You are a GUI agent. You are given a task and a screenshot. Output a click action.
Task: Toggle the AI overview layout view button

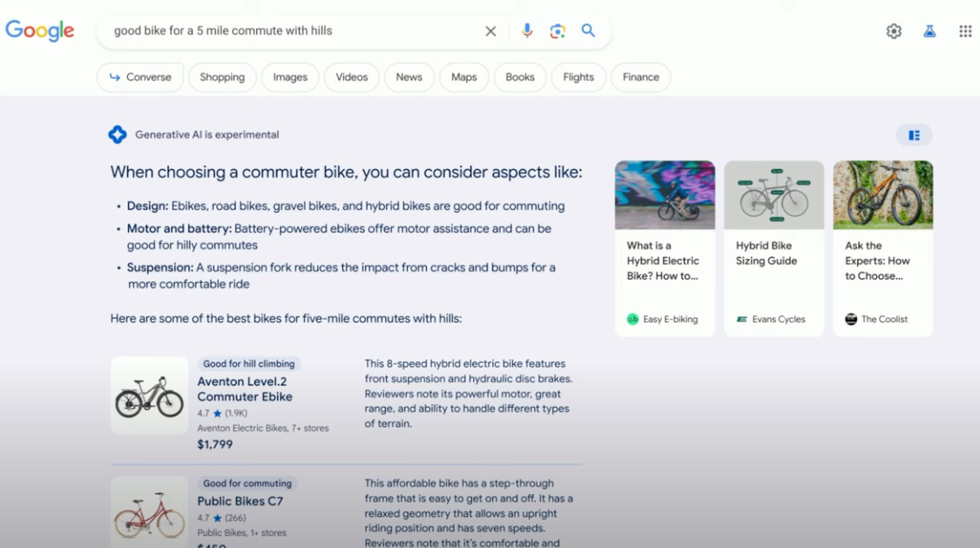914,135
